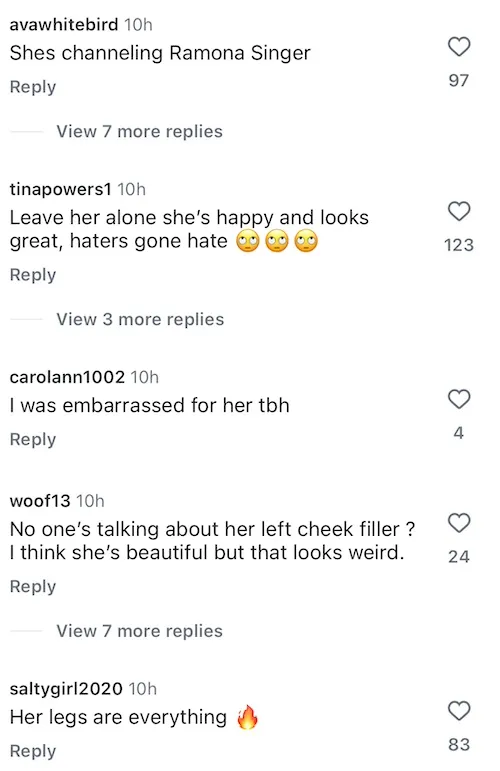The height and width of the screenshot is (771, 500).
Task: Like avawhitebird's Ramona Singer comment
Action: (x=459, y=47)
